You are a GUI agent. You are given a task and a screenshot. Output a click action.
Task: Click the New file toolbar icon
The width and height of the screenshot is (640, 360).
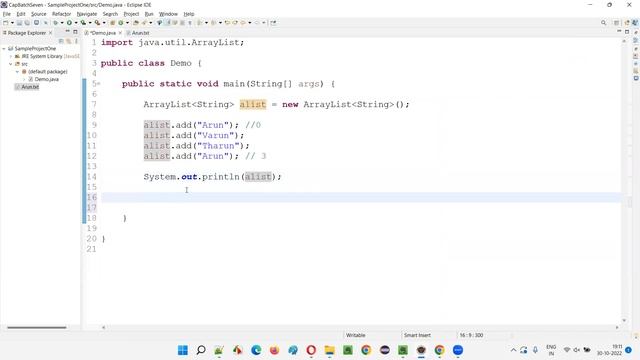6,23
